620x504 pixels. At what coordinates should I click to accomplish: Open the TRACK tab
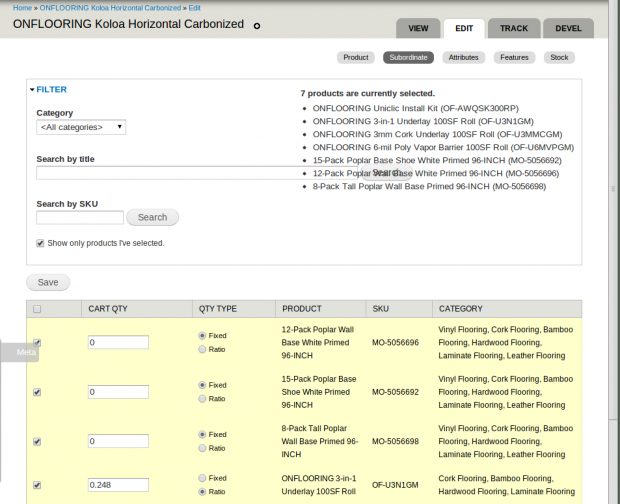click(514, 28)
